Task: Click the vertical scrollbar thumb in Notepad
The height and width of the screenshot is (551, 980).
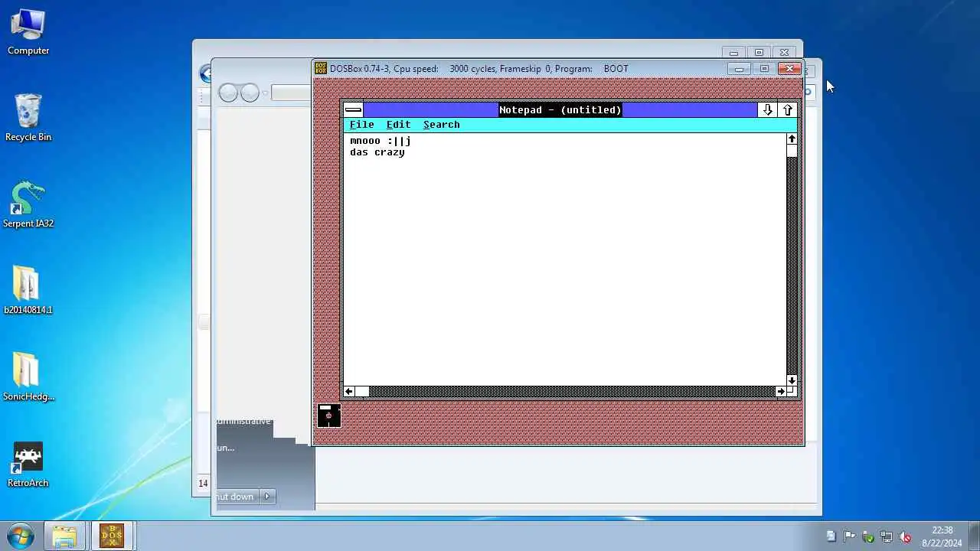Action: [x=792, y=151]
